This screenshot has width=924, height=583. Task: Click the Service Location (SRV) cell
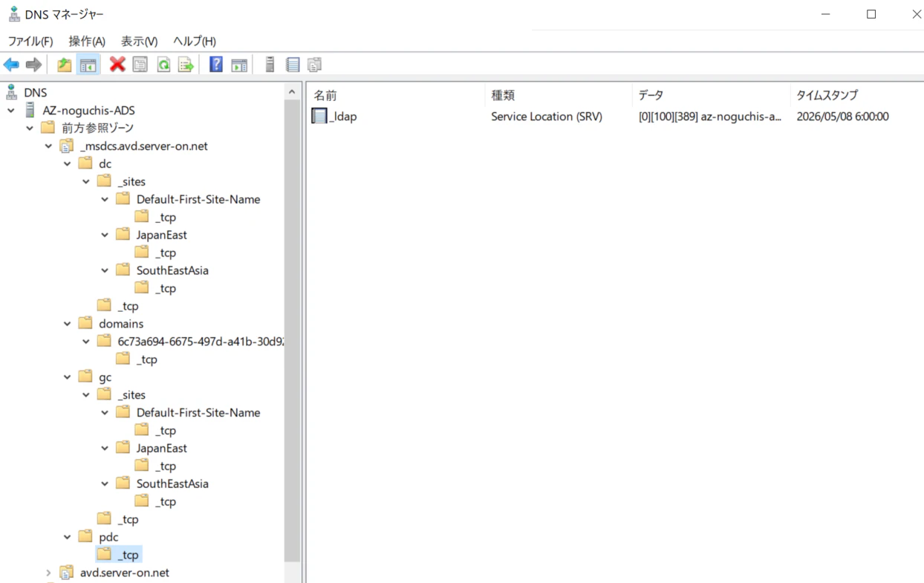[x=547, y=117]
